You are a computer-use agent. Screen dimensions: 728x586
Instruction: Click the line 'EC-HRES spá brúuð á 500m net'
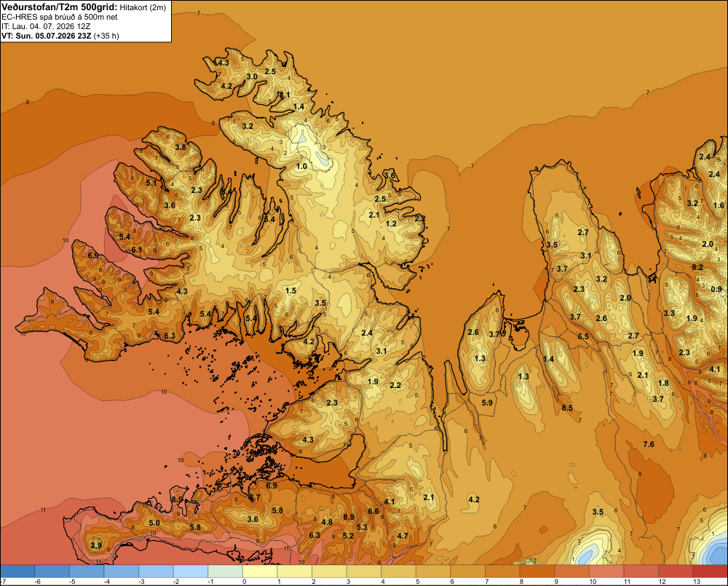pos(60,17)
